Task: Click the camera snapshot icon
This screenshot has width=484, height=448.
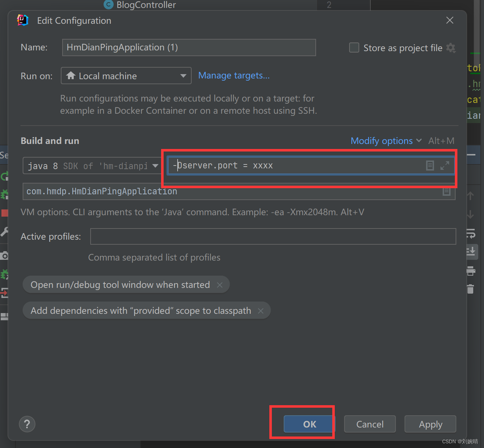Action: click(5, 255)
